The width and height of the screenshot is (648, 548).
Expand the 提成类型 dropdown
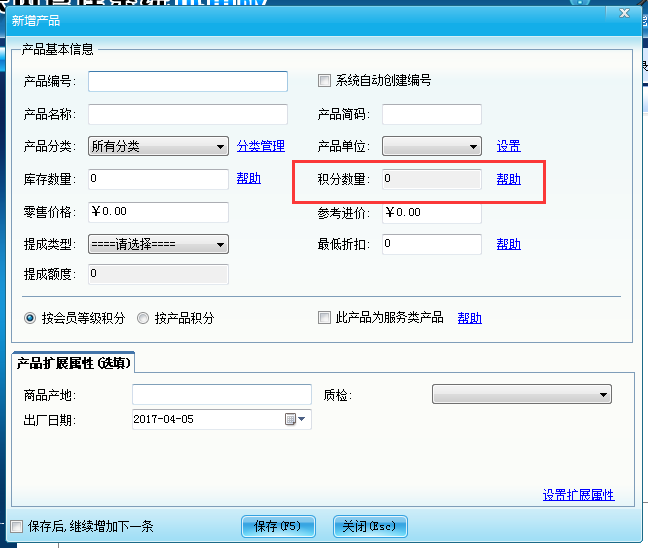click(158, 244)
